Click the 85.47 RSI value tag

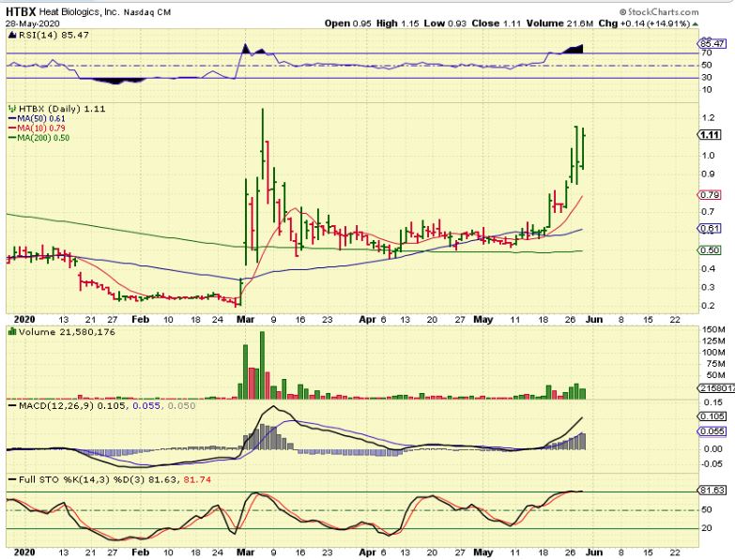tap(712, 43)
